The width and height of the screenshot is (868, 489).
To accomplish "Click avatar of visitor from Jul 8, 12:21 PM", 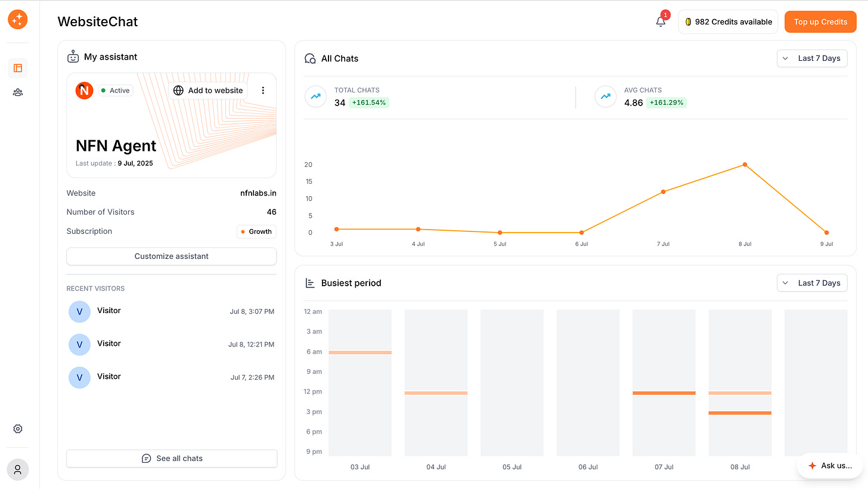I will (79, 345).
